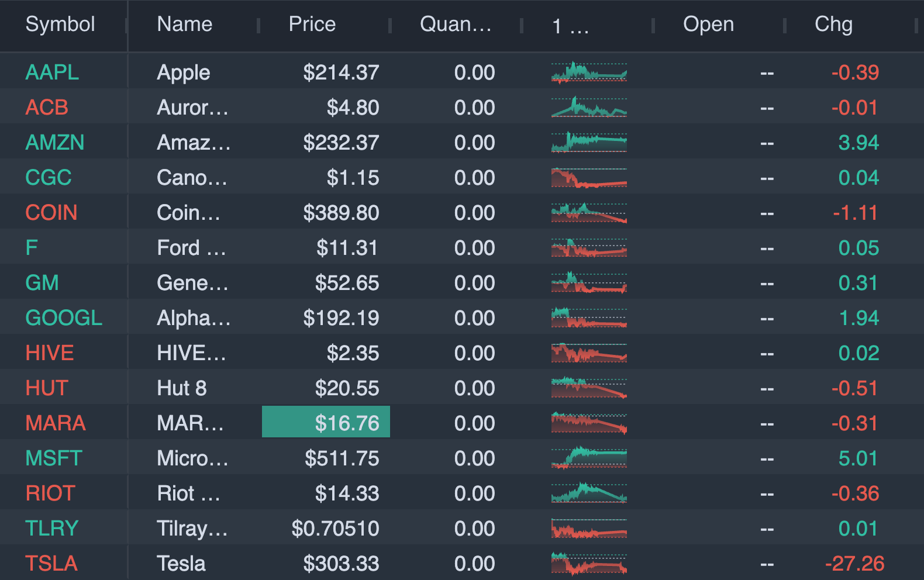Click the Name column header

[x=184, y=25]
